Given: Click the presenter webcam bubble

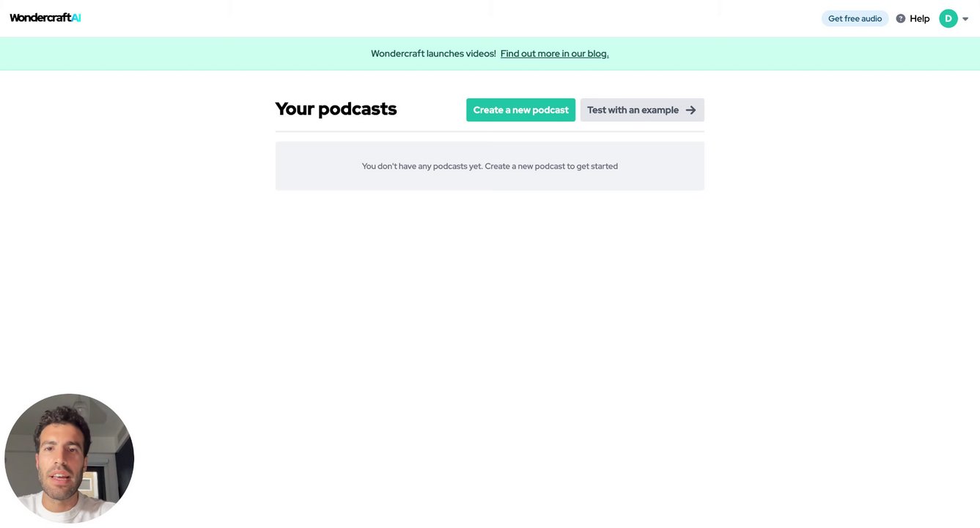Looking at the screenshot, I should [70, 458].
